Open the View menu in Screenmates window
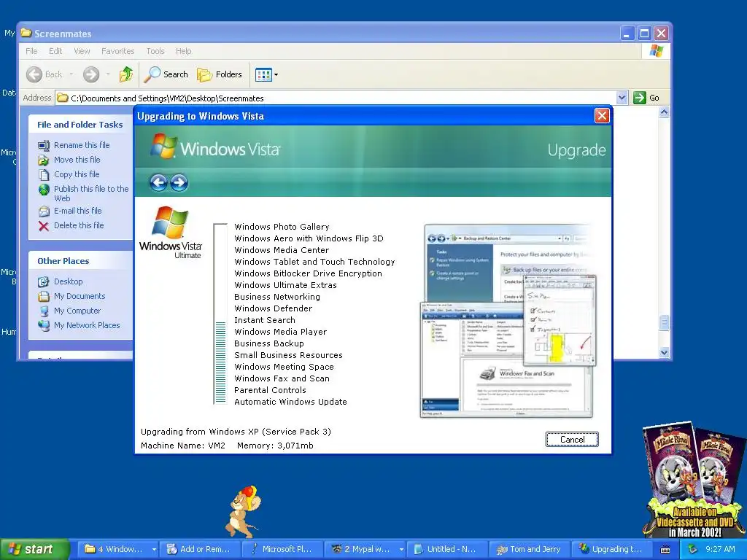 pos(82,51)
